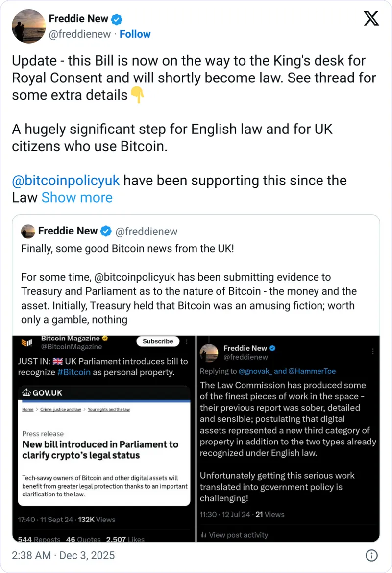Click the blue verified badge next to Freddie New
The width and height of the screenshot is (392, 573).
point(116,19)
